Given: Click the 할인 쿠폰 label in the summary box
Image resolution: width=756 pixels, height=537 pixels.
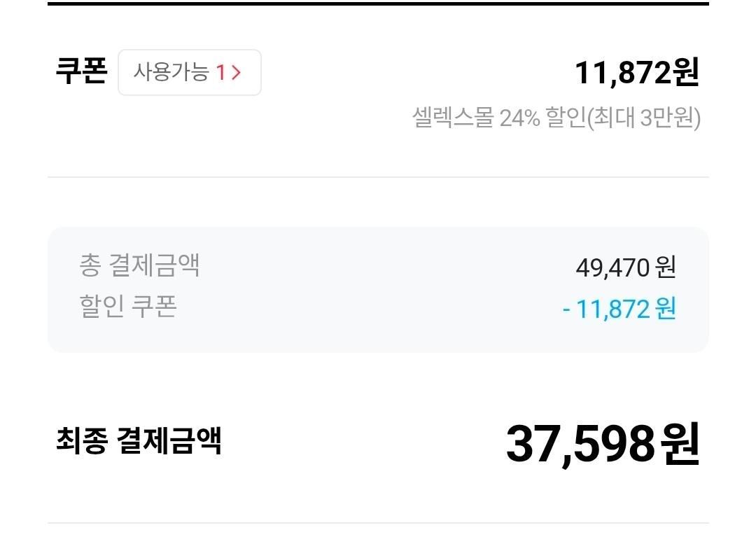Looking at the screenshot, I should [127, 306].
